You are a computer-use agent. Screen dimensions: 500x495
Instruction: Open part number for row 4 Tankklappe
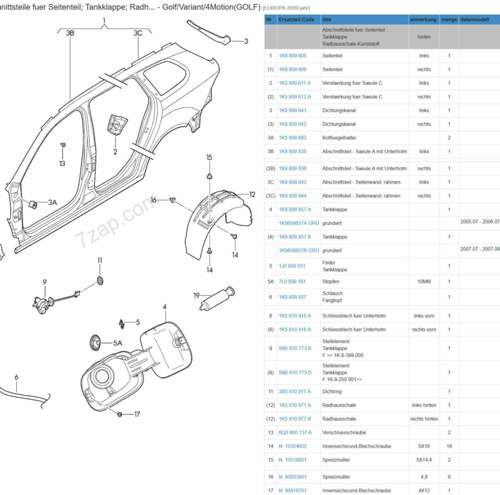[295, 209]
